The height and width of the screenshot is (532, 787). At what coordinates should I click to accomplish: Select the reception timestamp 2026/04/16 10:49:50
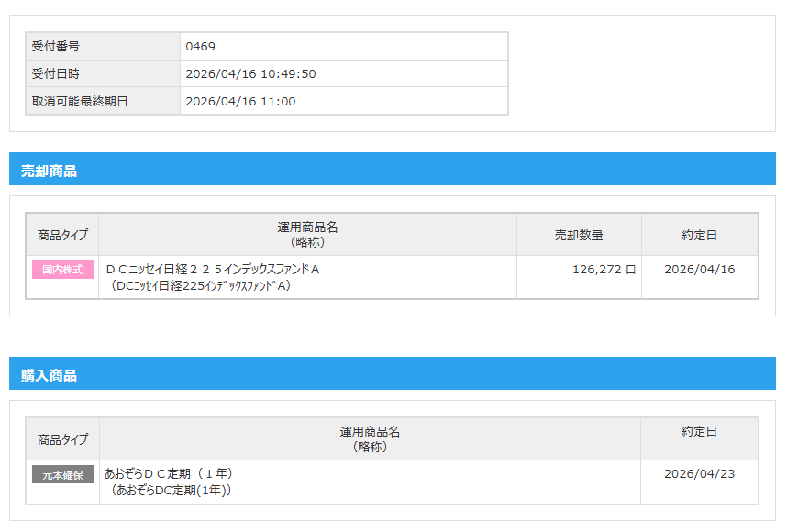click(x=250, y=74)
